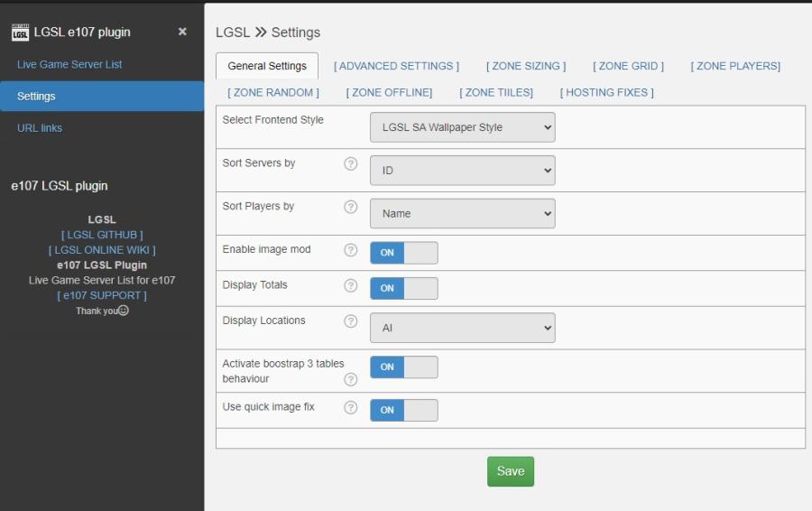This screenshot has height=511, width=812.
Task: Open the Sort Servers by dropdown
Action: click(463, 171)
